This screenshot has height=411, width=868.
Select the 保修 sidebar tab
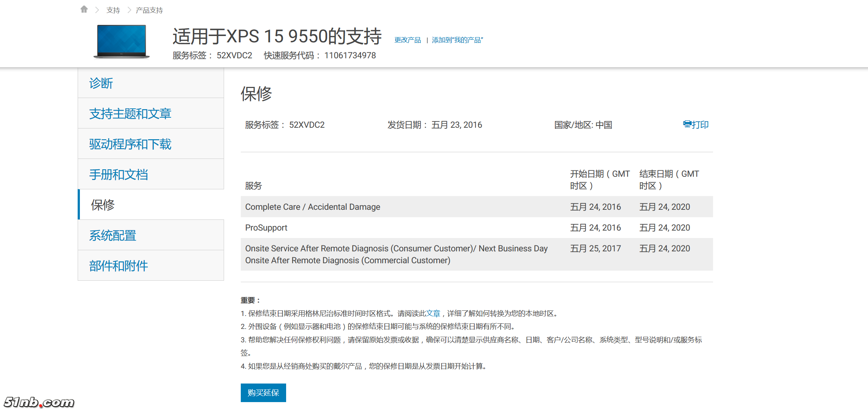click(x=103, y=205)
